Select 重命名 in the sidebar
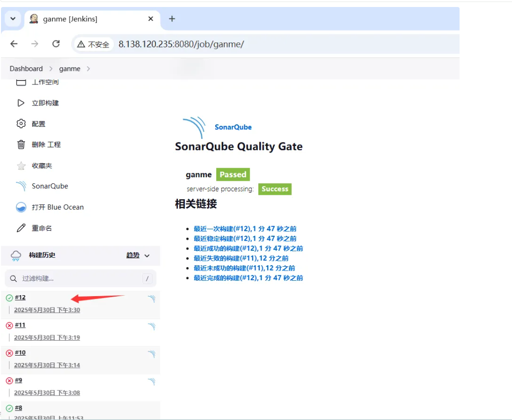 (x=42, y=228)
